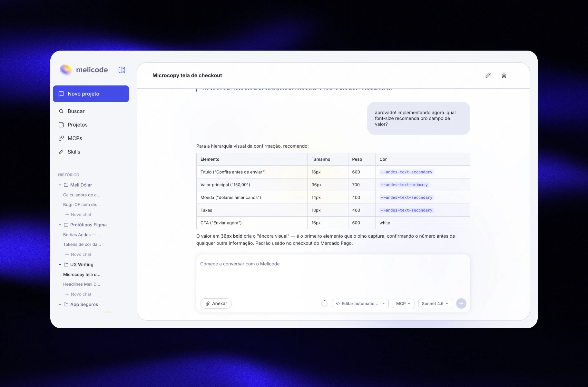The width and height of the screenshot is (588, 387).
Task: Click the melicode logo icon
Action: pos(66,70)
